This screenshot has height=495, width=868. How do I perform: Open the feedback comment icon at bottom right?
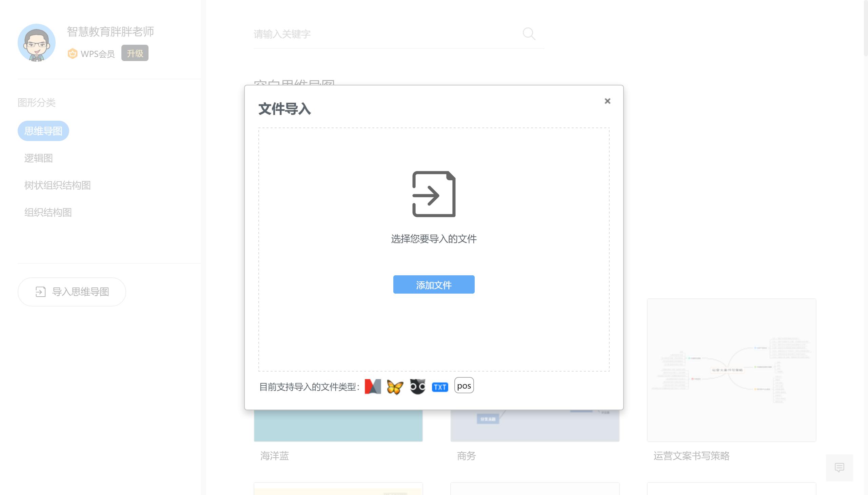840,468
